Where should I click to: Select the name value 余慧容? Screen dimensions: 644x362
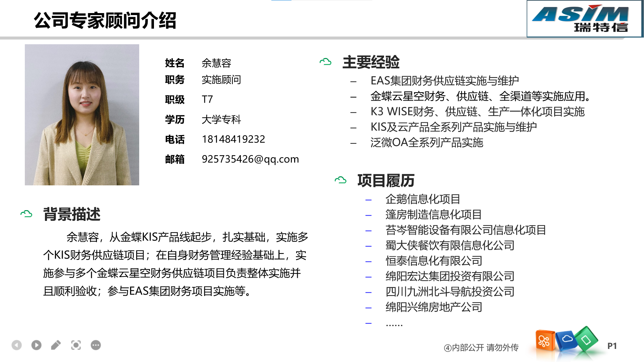216,63
